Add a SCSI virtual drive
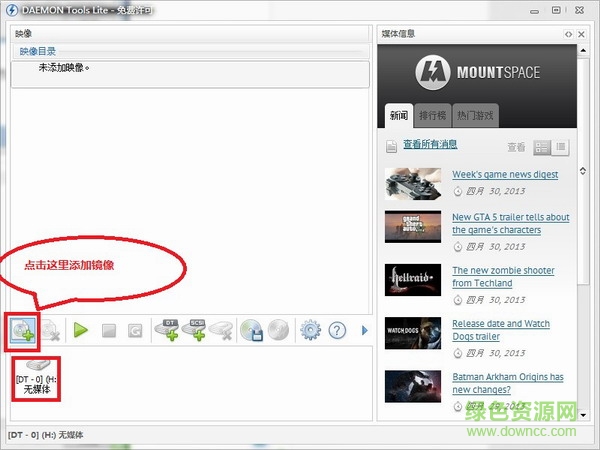Image resolution: width=600 pixels, height=450 pixels. pyautogui.click(x=194, y=330)
